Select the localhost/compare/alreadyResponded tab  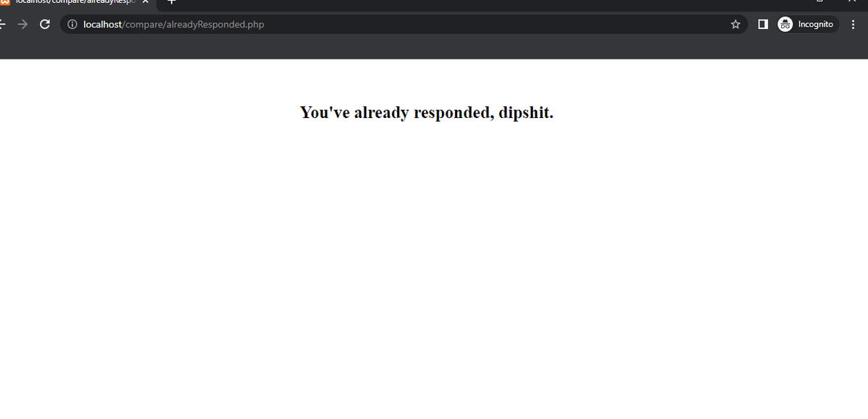pyautogui.click(x=76, y=3)
